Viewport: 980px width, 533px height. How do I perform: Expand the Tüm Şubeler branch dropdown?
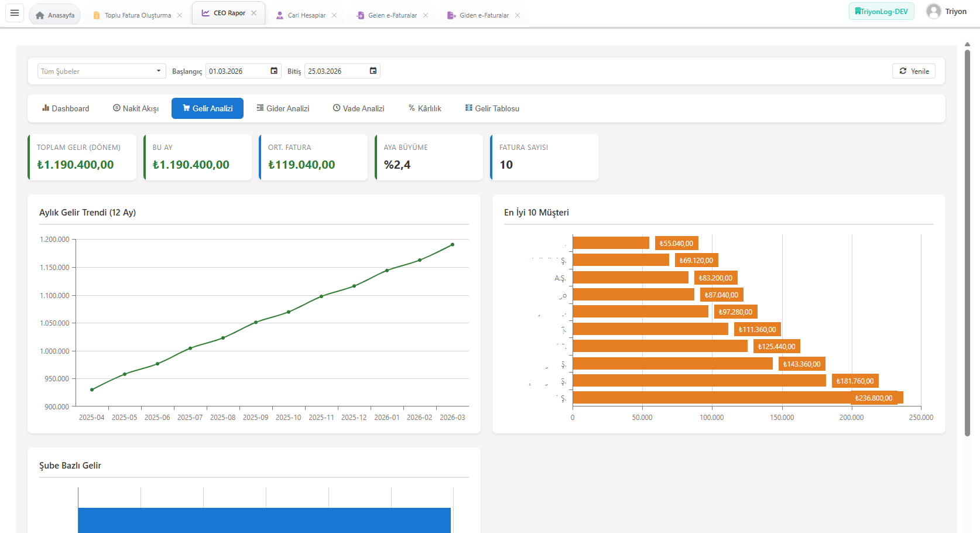tap(101, 71)
